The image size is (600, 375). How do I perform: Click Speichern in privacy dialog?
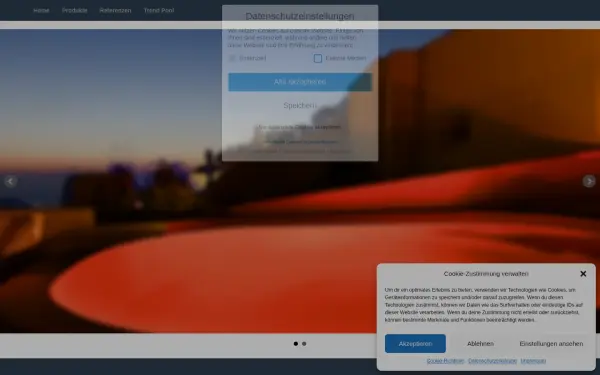coord(300,105)
